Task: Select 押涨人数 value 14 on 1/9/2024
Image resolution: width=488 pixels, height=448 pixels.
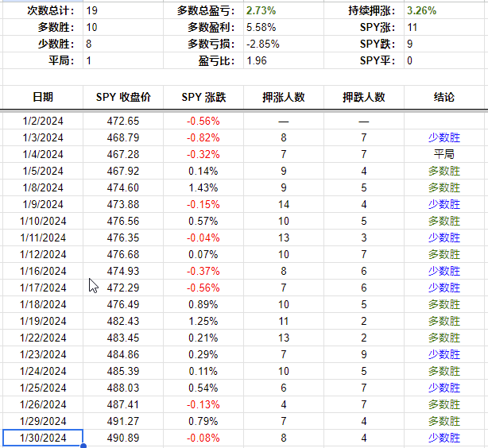Action: [284, 204]
